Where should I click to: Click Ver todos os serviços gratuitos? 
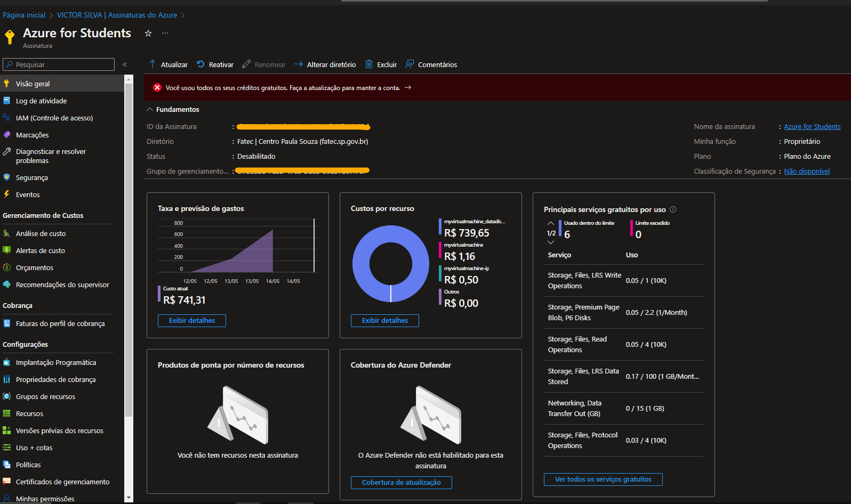coord(603,479)
